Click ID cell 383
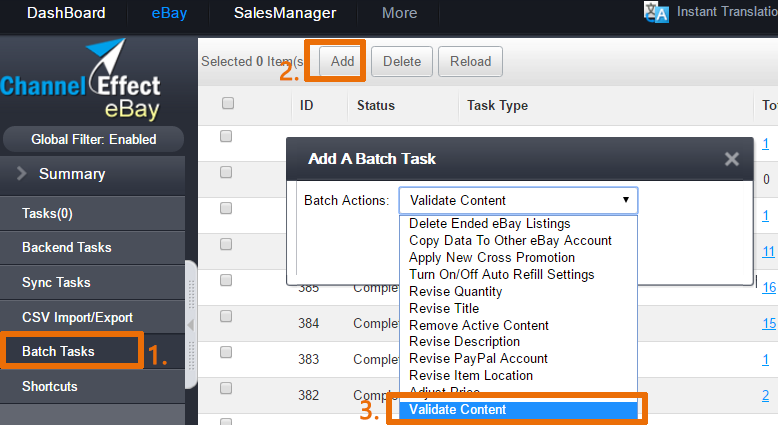The image size is (778, 425). tap(309, 359)
